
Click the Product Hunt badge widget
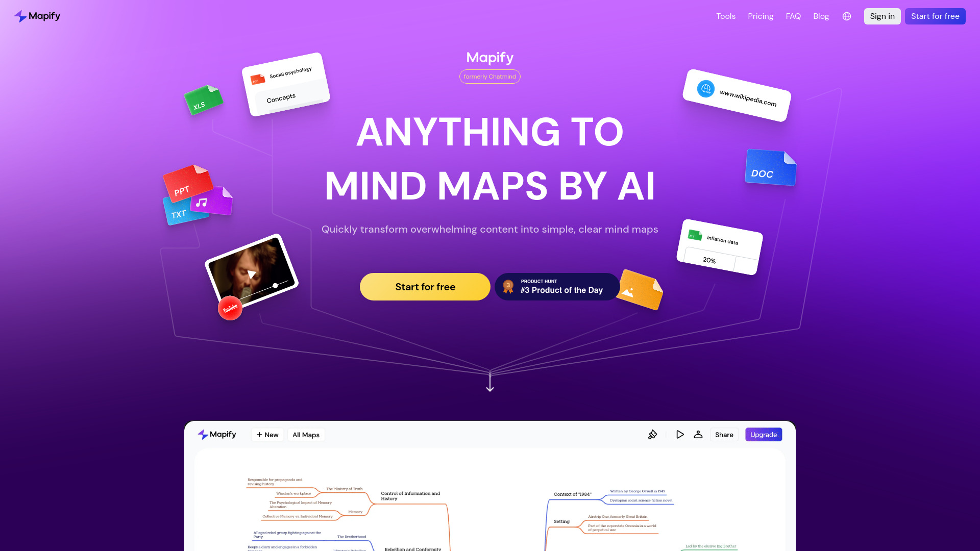pyautogui.click(x=557, y=287)
